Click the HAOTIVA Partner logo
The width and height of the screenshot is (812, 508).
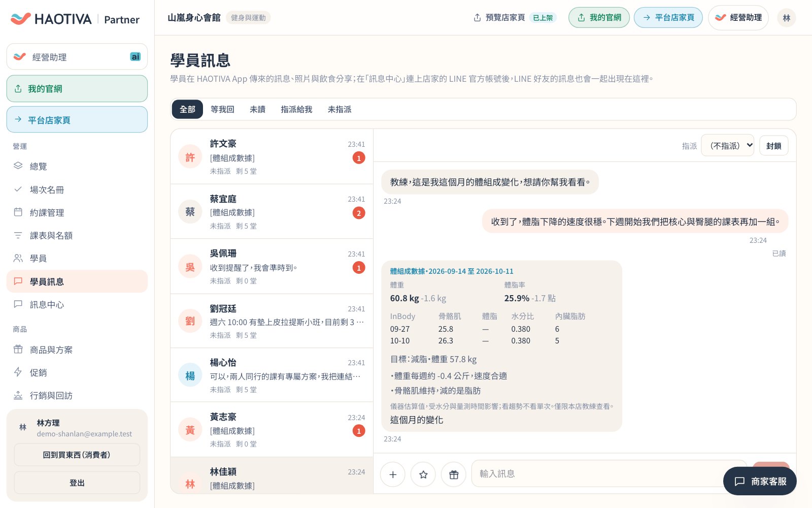[75, 19]
